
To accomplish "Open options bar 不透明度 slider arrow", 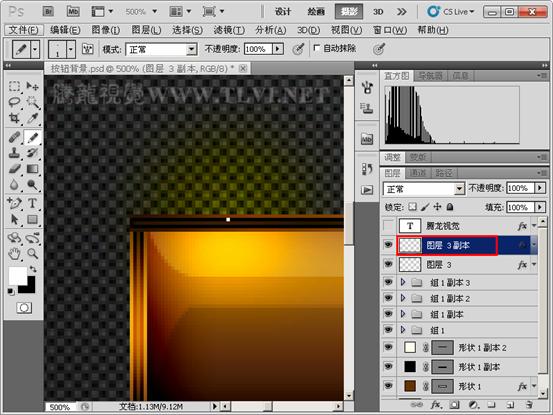I will [278, 49].
